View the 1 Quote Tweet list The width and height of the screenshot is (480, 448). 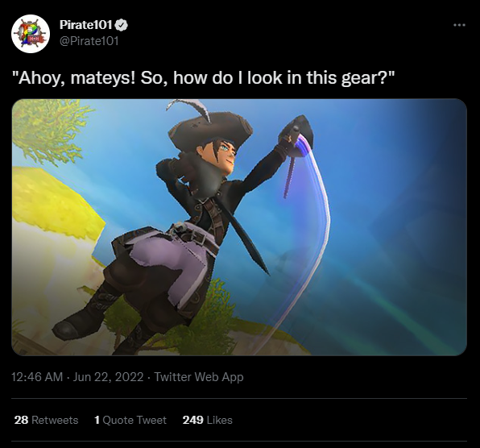coord(130,420)
